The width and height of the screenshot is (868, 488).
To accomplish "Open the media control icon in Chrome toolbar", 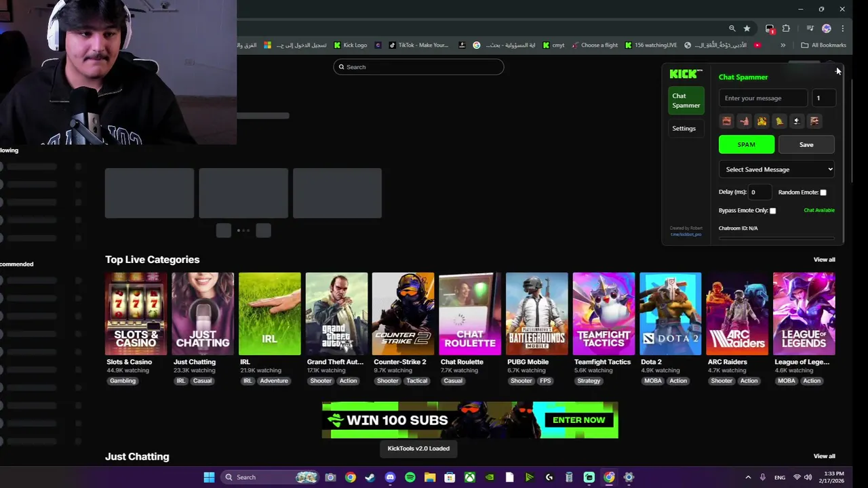I will [810, 28].
